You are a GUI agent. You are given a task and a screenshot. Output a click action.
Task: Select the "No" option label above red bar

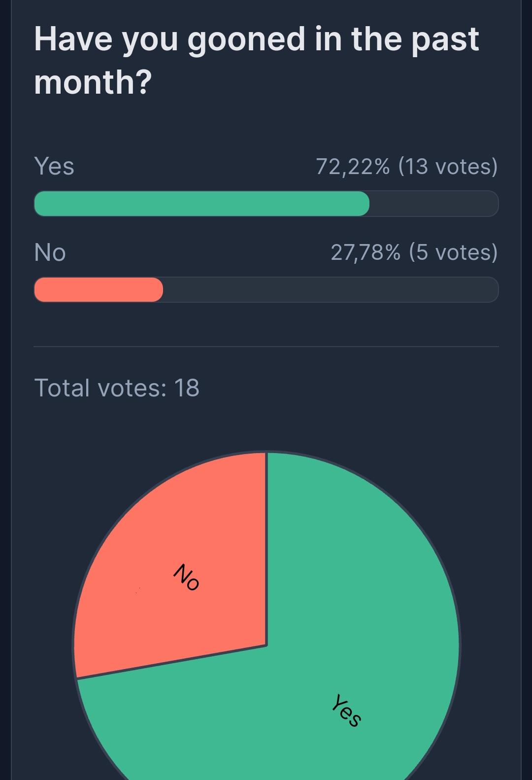[x=50, y=252]
